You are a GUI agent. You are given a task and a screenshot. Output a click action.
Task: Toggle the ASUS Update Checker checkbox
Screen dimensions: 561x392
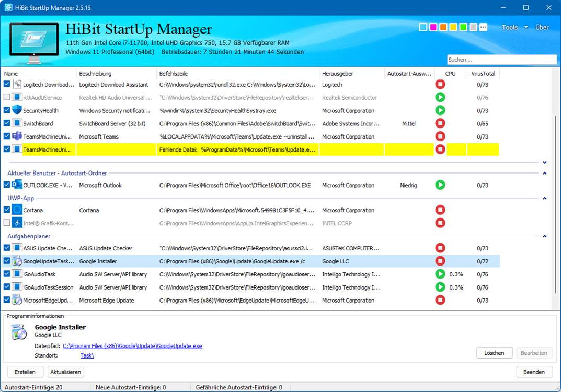[x=7, y=248]
